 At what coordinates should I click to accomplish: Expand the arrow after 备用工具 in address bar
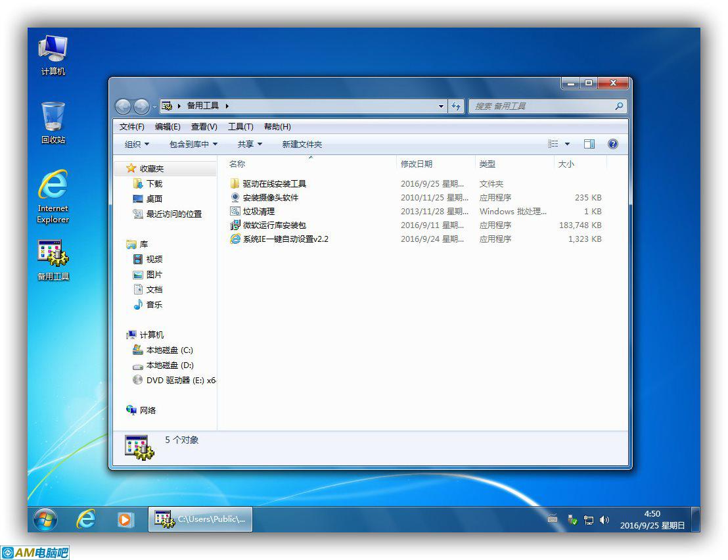(227, 106)
